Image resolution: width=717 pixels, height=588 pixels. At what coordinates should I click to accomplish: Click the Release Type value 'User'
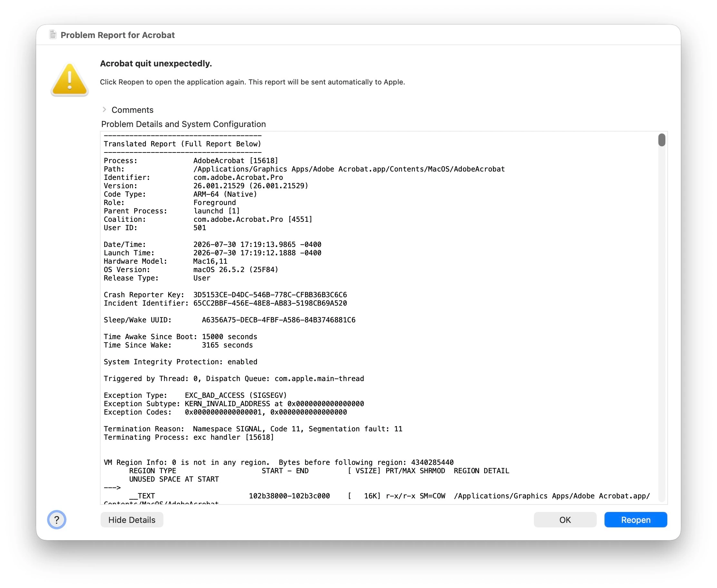click(202, 278)
